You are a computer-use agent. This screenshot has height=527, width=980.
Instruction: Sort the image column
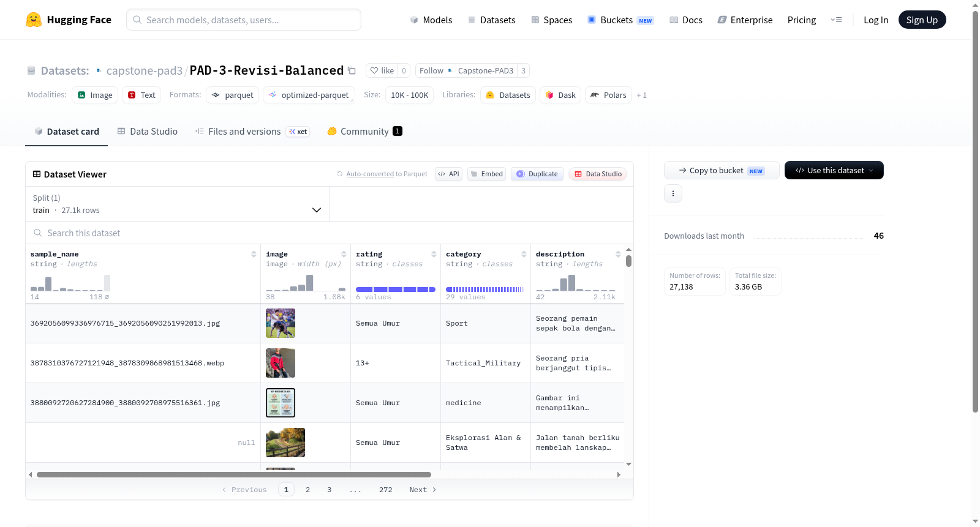click(x=344, y=254)
